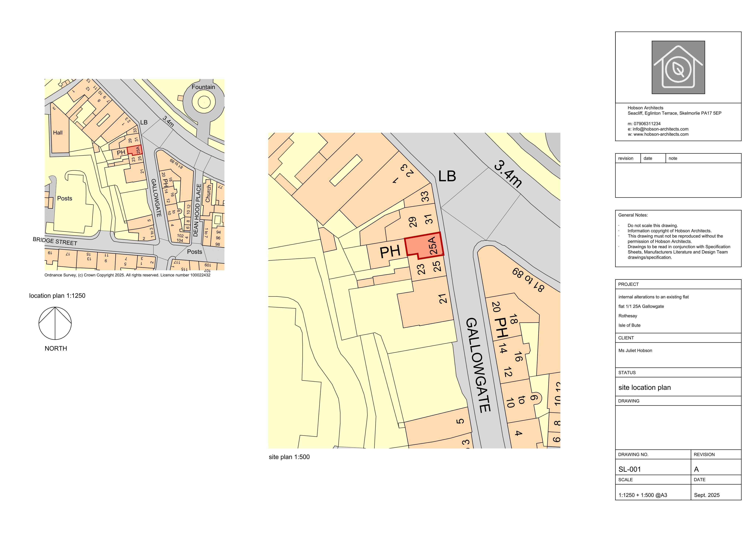Click the '81 to 89' building label in site plan
The height and width of the screenshot is (535, 756).
coord(528,280)
